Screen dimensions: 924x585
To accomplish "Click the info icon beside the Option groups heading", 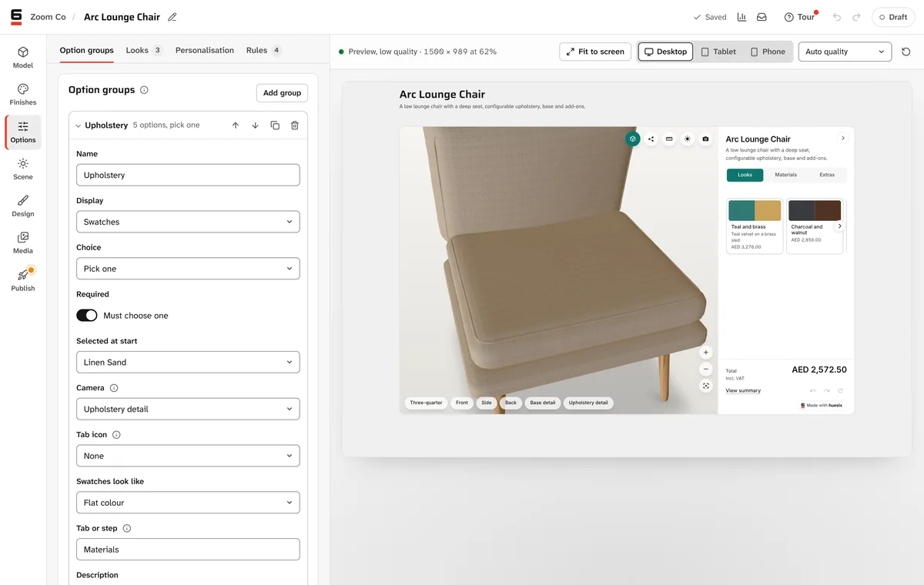I will coord(144,90).
